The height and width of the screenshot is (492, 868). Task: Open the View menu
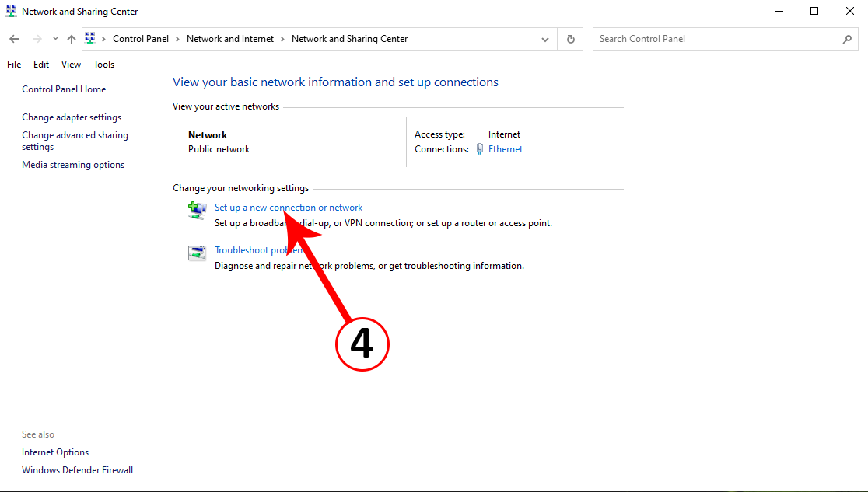coord(71,65)
